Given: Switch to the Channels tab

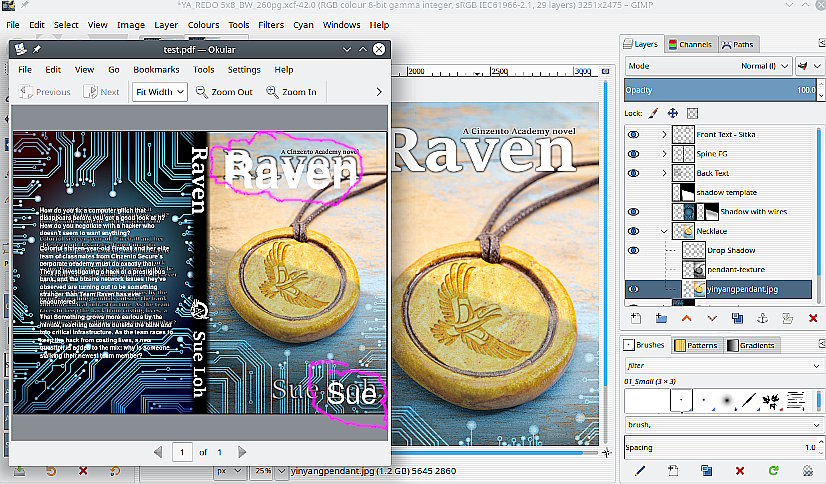Looking at the screenshot, I should pyautogui.click(x=690, y=44).
